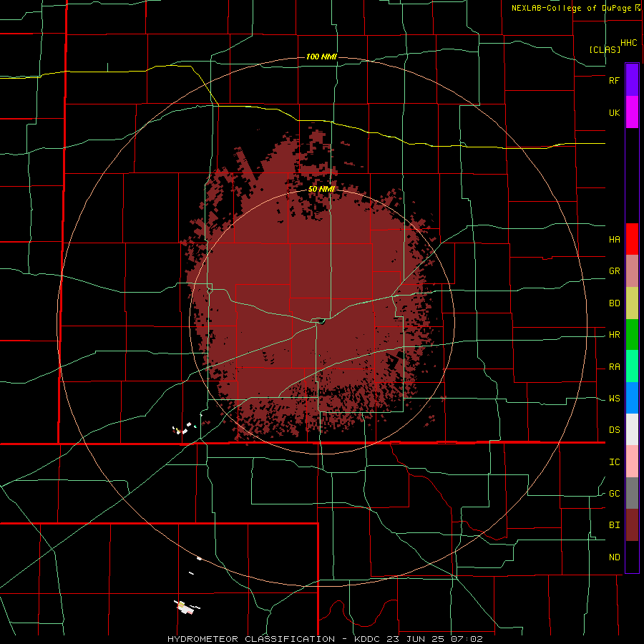The width and height of the screenshot is (644, 644).
Task: Click the "WS" legend label
Action: coord(614,399)
